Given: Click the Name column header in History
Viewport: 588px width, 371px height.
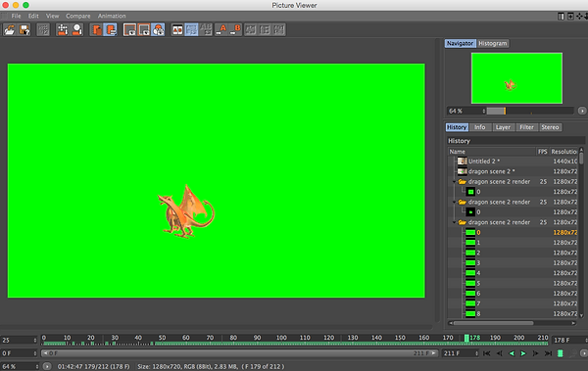Looking at the screenshot, I should 492,152.
